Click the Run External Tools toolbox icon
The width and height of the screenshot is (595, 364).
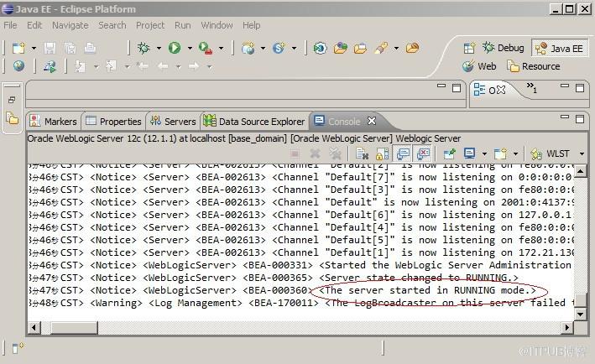pyautogui.click(x=206, y=48)
